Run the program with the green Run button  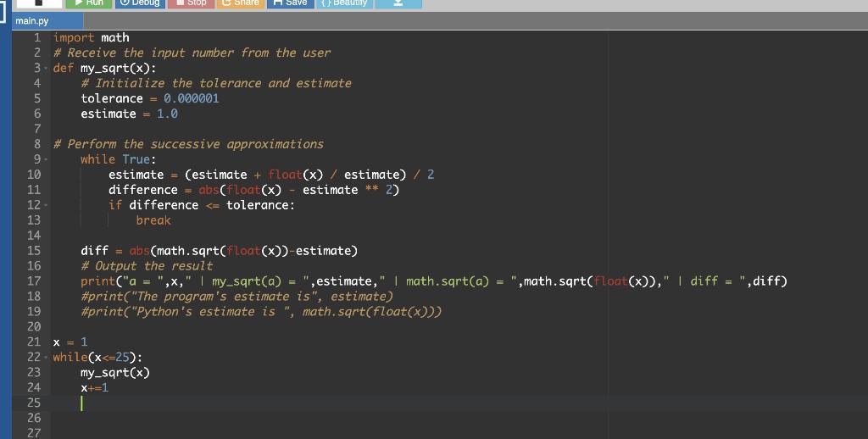click(87, 3)
